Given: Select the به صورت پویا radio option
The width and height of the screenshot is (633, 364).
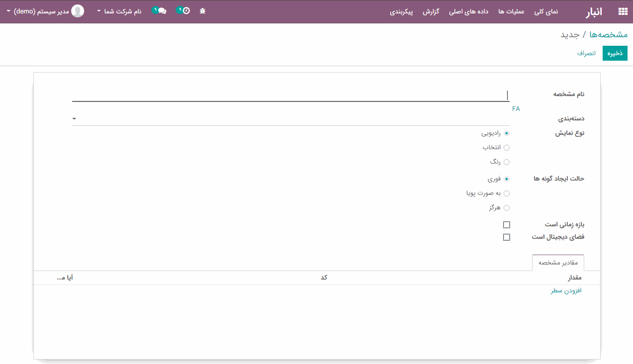Looking at the screenshot, I should [x=507, y=193].
